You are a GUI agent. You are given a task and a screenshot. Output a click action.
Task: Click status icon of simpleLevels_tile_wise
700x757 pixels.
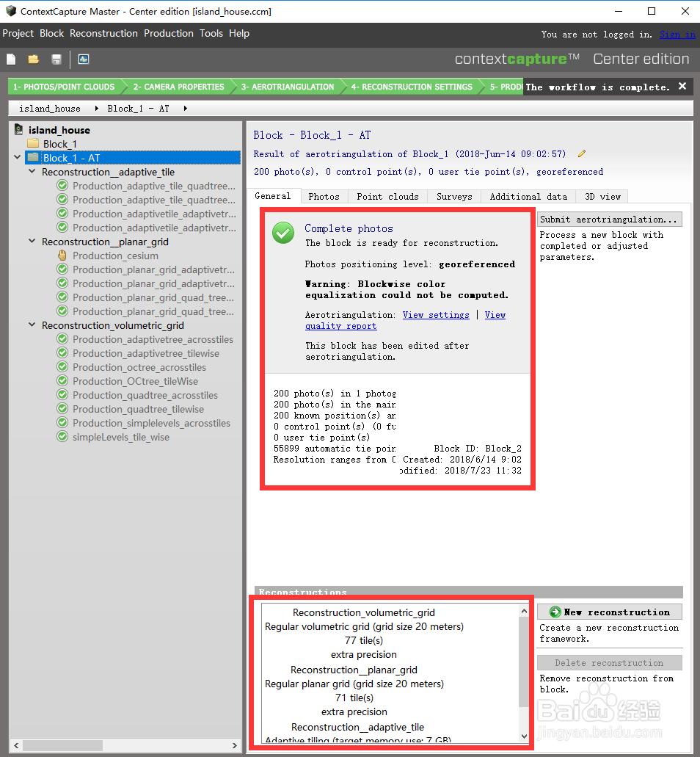point(62,437)
